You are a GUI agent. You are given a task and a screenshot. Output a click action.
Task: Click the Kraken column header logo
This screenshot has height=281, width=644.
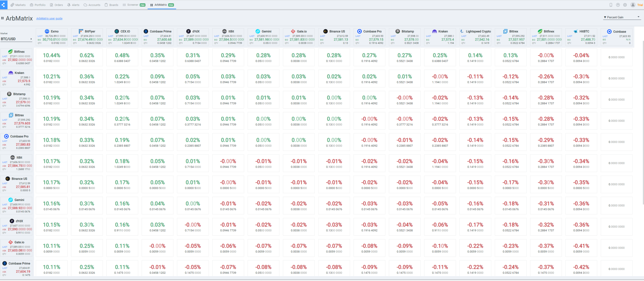pyautogui.click(x=434, y=31)
